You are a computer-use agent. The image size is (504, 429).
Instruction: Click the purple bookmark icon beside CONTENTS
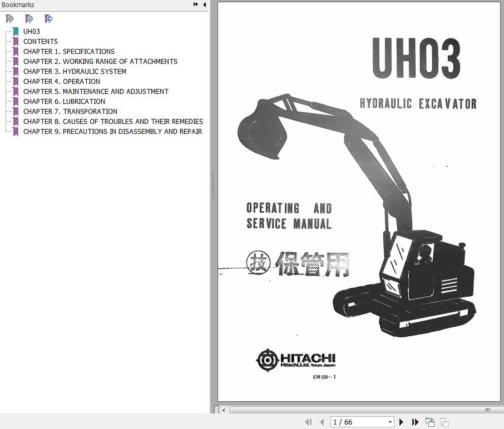[x=16, y=42]
